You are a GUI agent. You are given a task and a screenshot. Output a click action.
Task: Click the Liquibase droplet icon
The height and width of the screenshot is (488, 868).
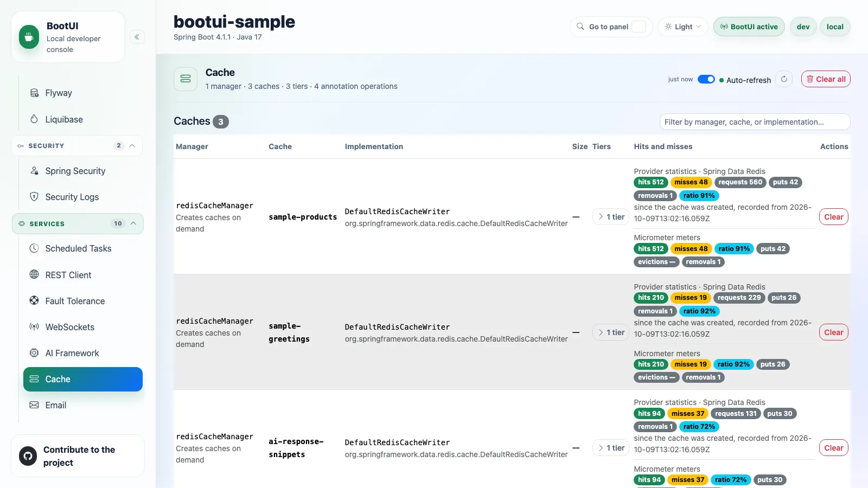click(x=34, y=119)
